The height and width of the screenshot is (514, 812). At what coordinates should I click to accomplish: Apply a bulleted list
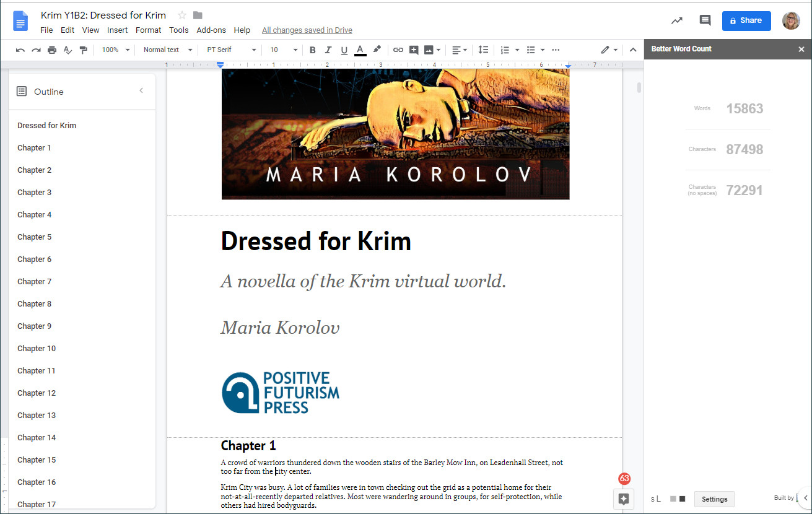(x=531, y=50)
